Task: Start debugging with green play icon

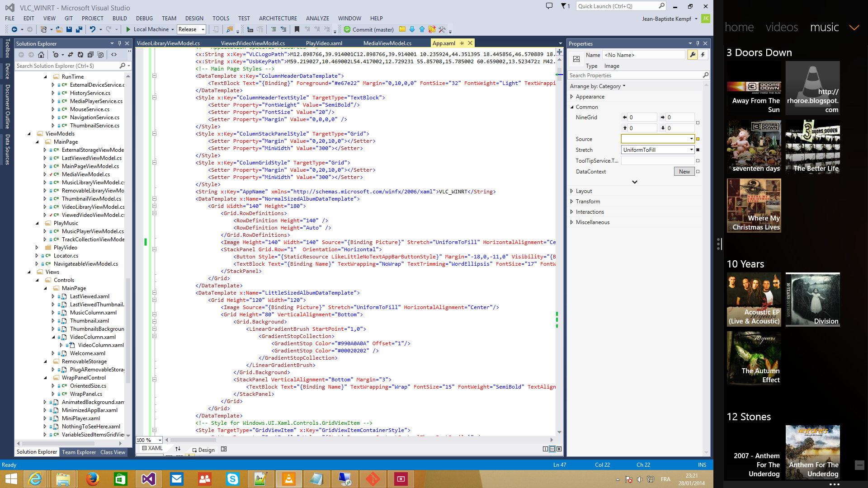Action: 128,29
